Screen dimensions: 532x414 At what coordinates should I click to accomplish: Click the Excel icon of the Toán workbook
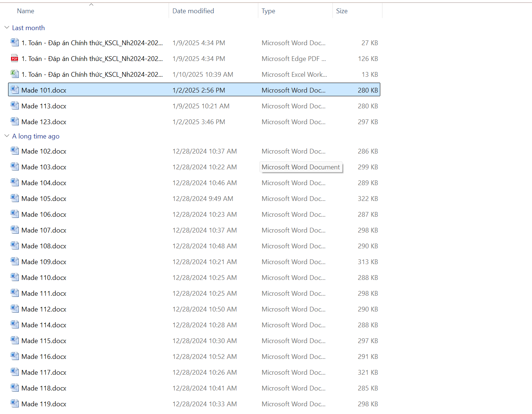[14, 74]
